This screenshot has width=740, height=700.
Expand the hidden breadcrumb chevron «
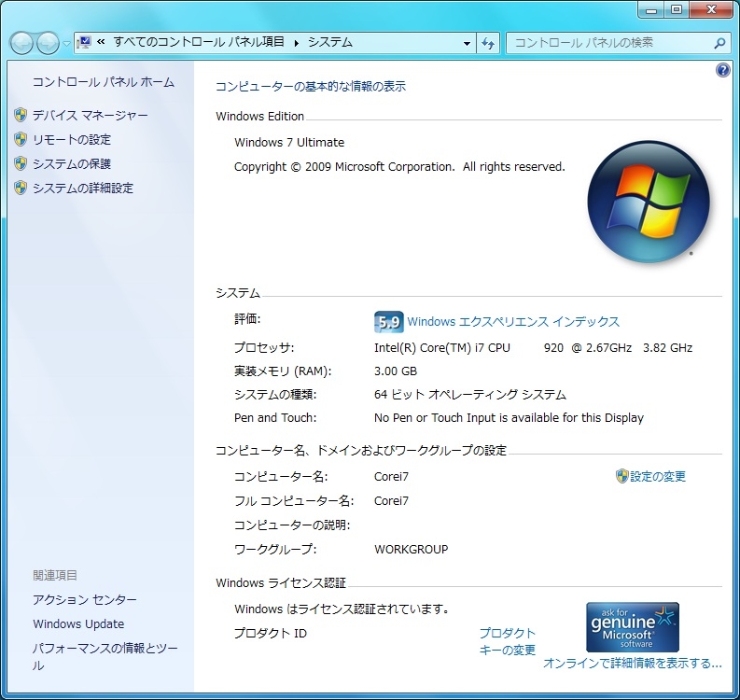tap(101, 42)
